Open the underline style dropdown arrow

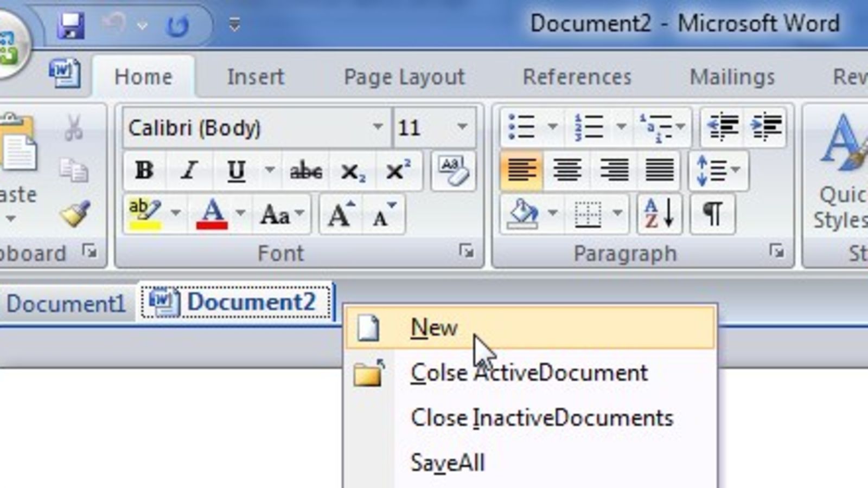269,171
